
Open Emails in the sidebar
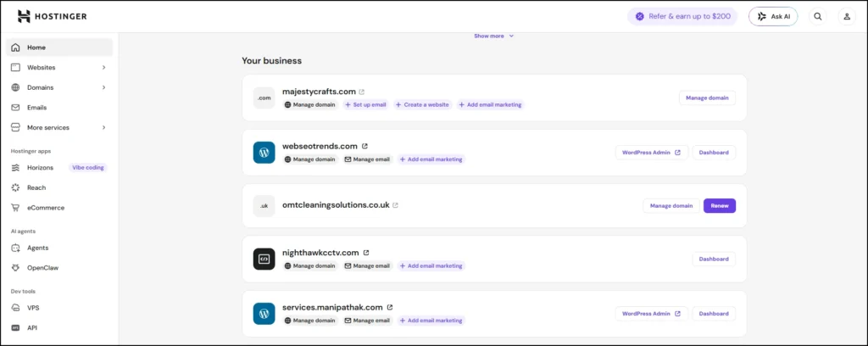point(59,108)
